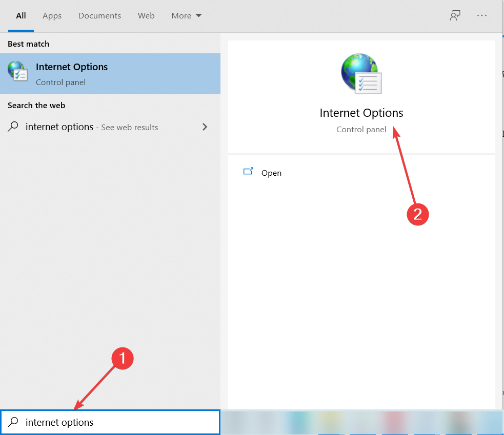Click the Internet Options globe icon in results
504x435 pixels.
coord(17,71)
